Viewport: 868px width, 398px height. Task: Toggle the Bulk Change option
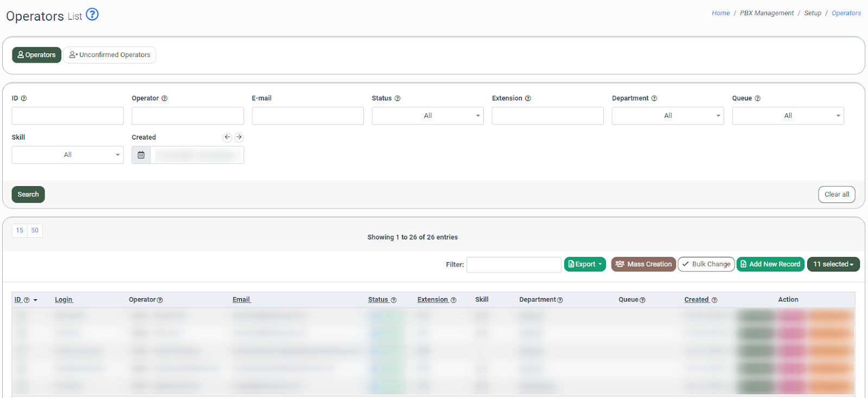(706, 264)
